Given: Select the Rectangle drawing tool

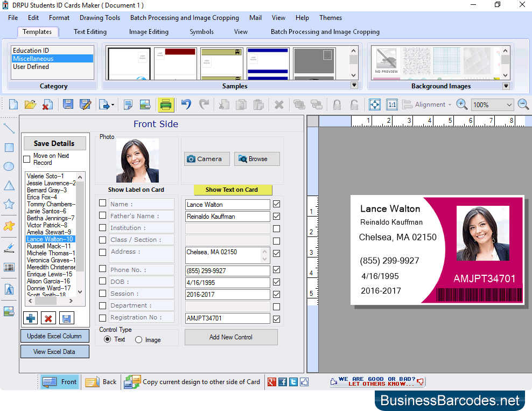Looking at the screenshot, I should tap(9, 148).
